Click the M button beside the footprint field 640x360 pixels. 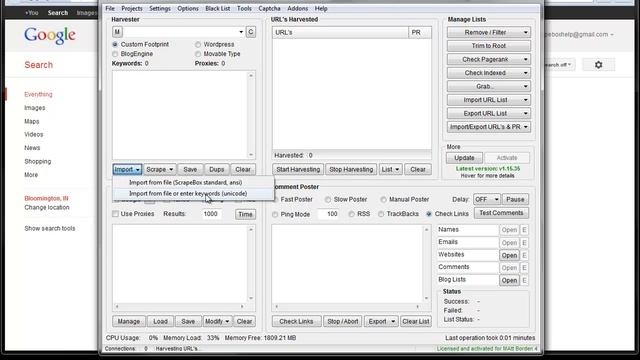[117, 32]
